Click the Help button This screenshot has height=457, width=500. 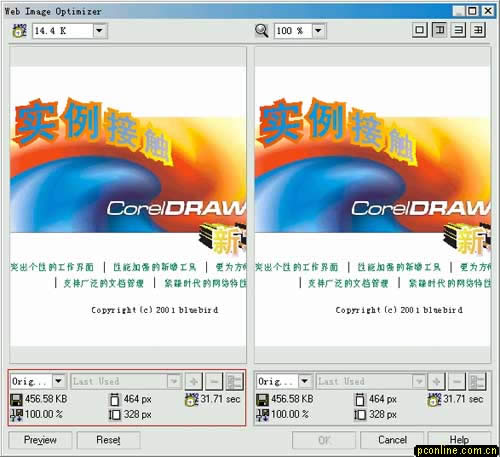coord(459,440)
